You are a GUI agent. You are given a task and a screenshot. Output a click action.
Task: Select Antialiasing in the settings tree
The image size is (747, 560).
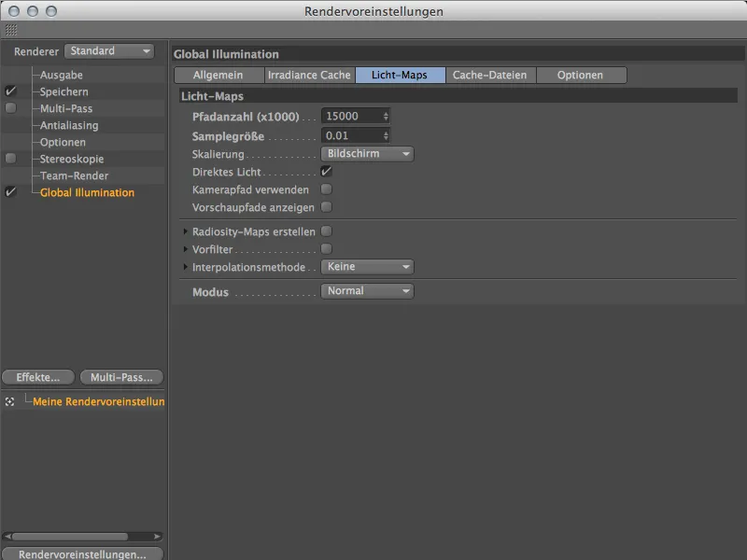(x=69, y=125)
